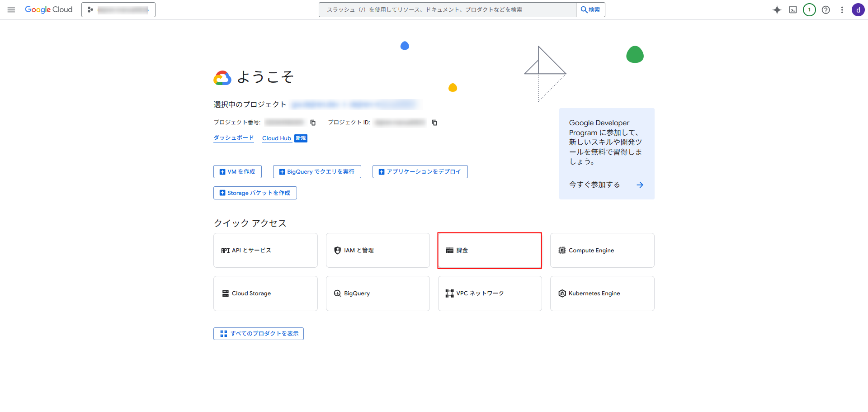The width and height of the screenshot is (868, 412).
Task: Open the three-dot settings menu
Action: [x=842, y=10]
